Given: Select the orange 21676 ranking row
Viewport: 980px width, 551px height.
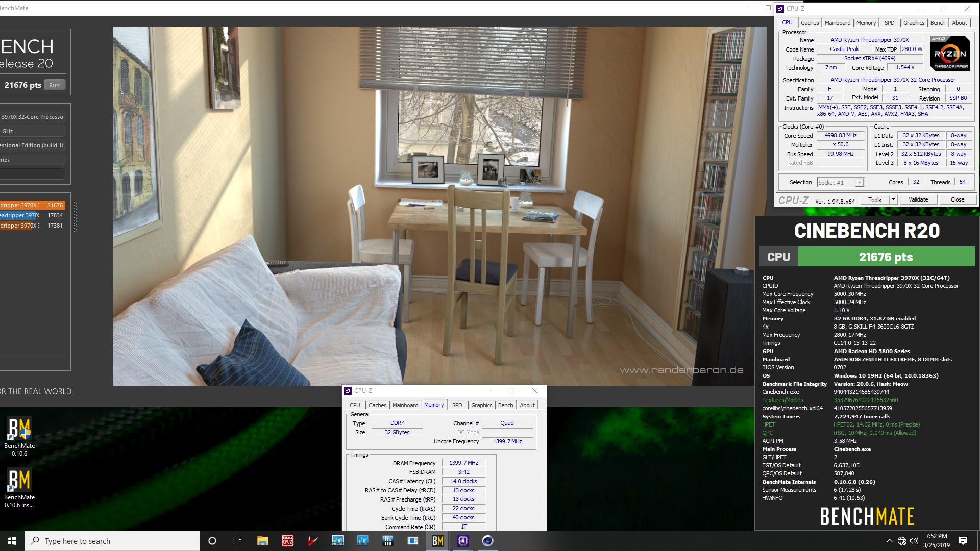Looking at the screenshot, I should 33,205.
